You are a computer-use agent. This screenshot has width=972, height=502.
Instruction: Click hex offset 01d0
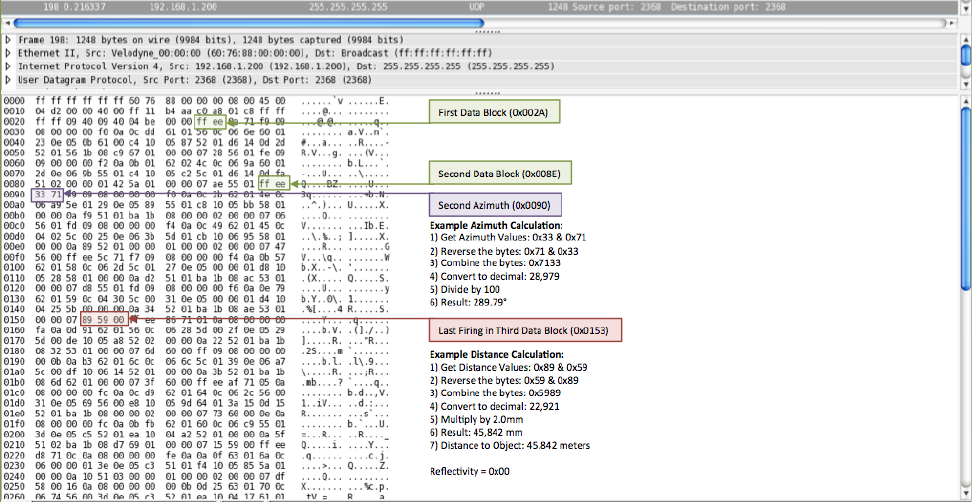pyautogui.click(x=13, y=402)
